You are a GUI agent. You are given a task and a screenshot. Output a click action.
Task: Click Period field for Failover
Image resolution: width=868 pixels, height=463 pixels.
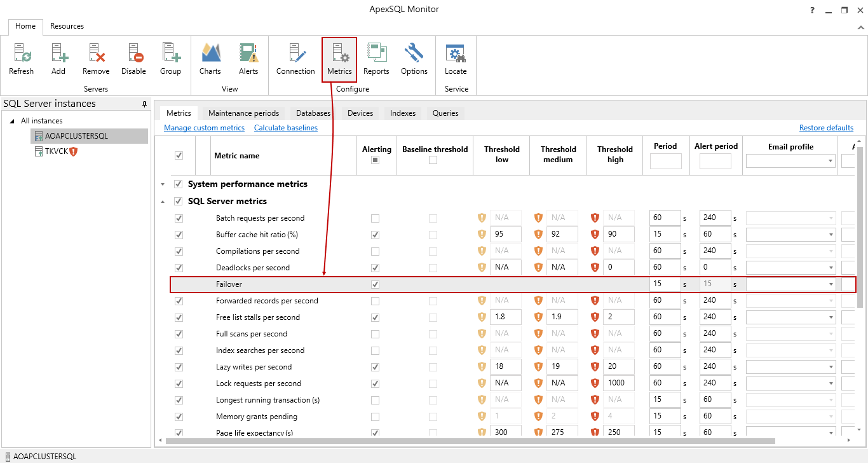(x=665, y=284)
